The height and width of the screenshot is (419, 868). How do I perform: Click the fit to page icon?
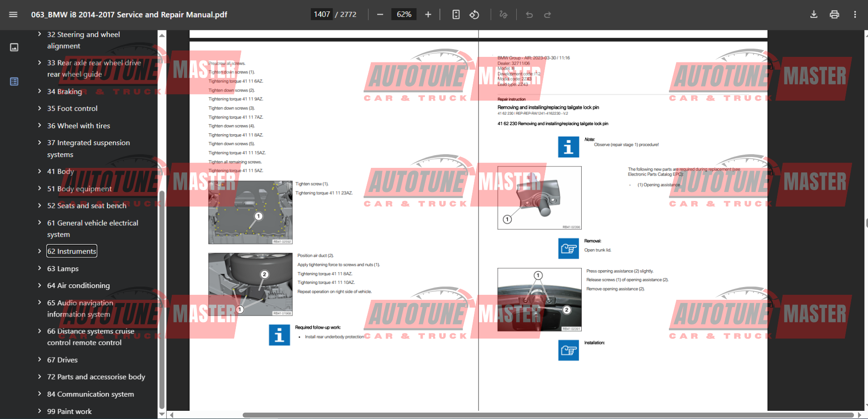tap(456, 15)
